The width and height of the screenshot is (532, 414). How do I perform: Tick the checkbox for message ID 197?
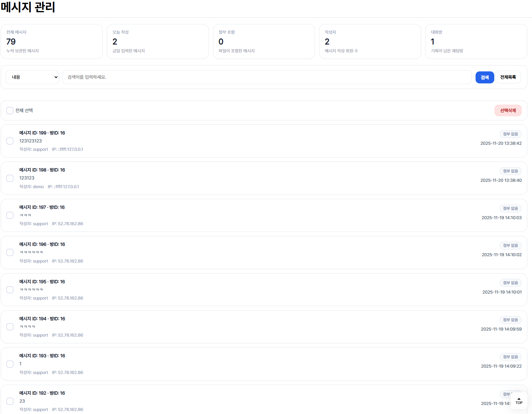[x=10, y=216]
